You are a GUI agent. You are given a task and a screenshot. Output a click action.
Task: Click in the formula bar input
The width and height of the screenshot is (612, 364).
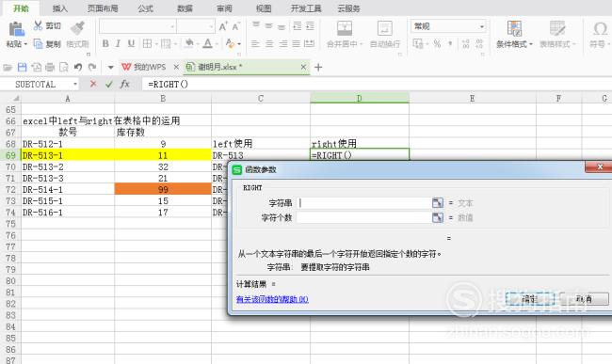point(377,84)
